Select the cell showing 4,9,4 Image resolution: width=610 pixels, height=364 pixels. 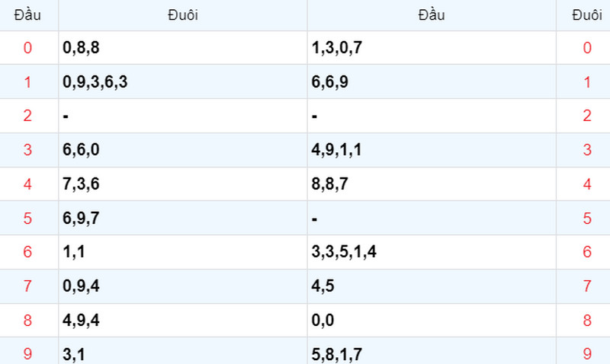tap(183, 320)
